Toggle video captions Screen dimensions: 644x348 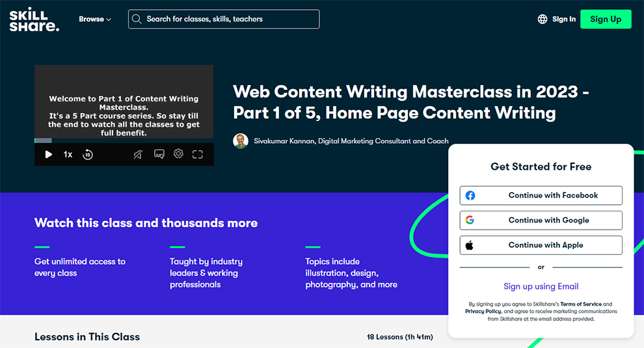click(x=159, y=154)
